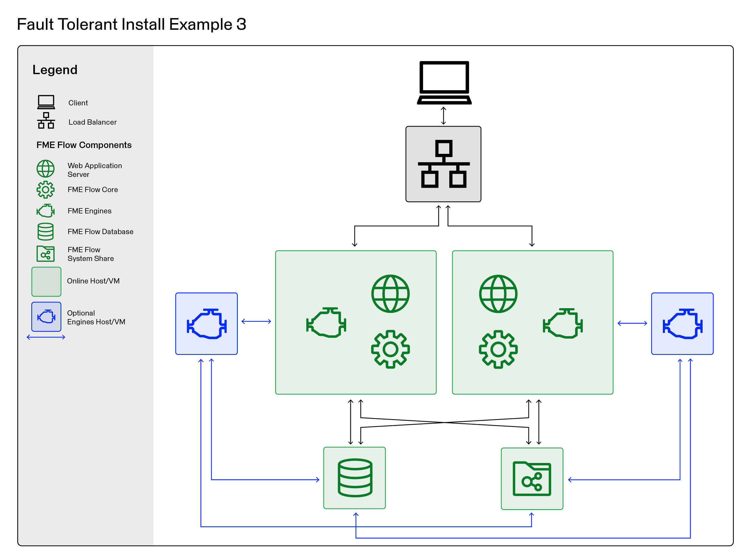This screenshot has width=756, height=559.
Task: Click globe icon in left green host
Action: pyautogui.click(x=390, y=293)
